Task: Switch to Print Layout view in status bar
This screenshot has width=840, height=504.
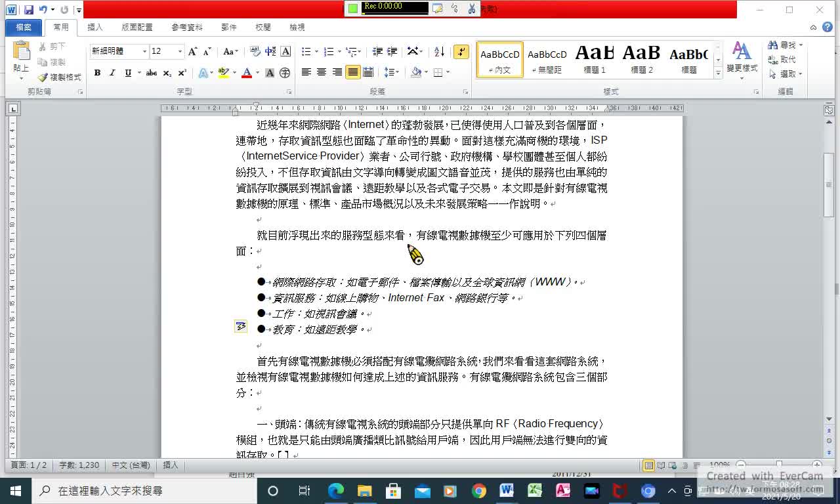Action: [648, 465]
